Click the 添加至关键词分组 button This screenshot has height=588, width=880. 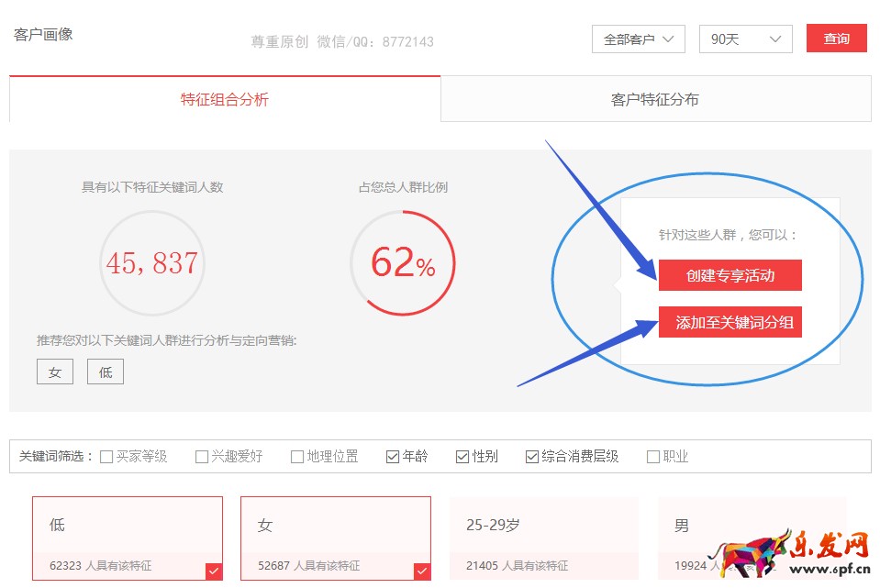(x=730, y=322)
